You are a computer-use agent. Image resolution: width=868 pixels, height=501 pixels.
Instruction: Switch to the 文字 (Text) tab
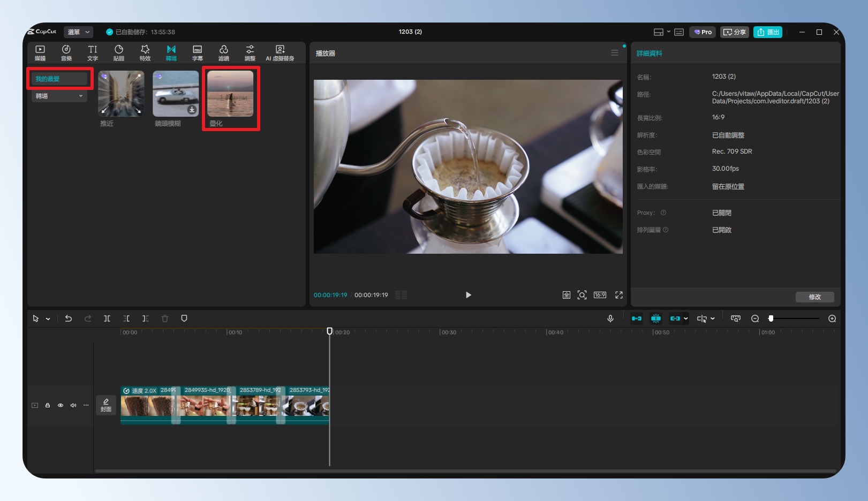93,52
